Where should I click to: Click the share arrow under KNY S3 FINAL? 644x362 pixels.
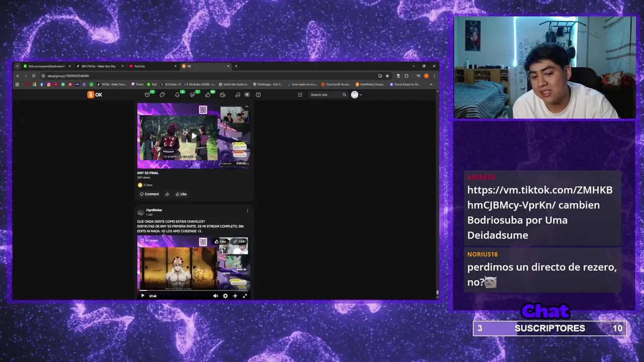coord(167,194)
